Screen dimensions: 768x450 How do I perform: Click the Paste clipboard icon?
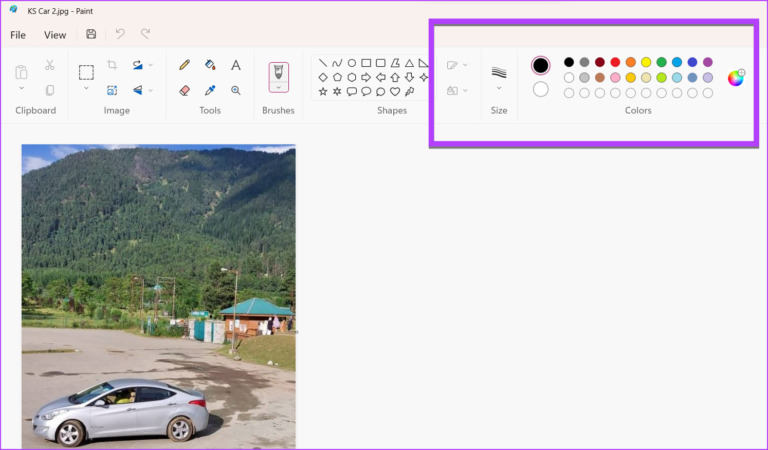tap(21, 72)
